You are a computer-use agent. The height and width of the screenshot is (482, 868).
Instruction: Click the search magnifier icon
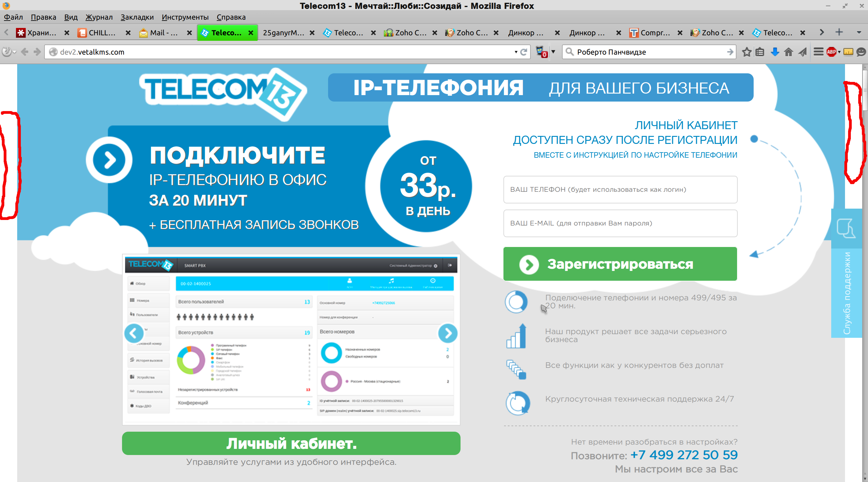569,52
